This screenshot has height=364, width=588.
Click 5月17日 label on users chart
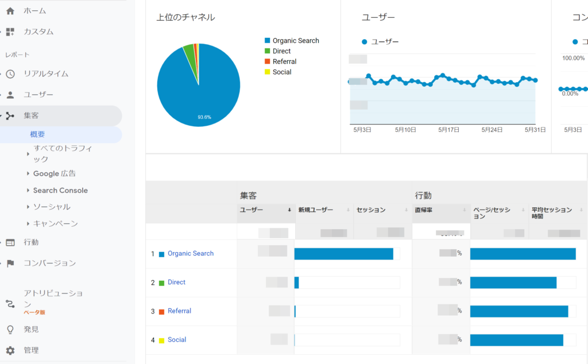[x=448, y=130]
